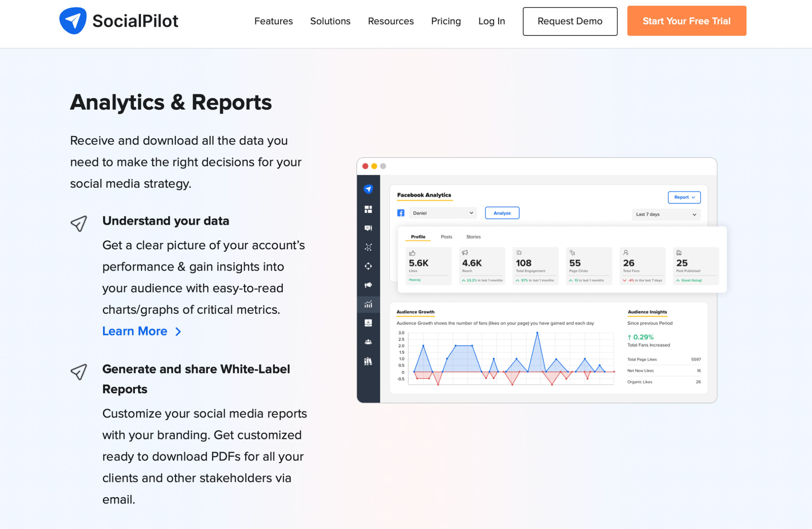Click the 5.6K Likes value
812x529 pixels.
pos(418,263)
